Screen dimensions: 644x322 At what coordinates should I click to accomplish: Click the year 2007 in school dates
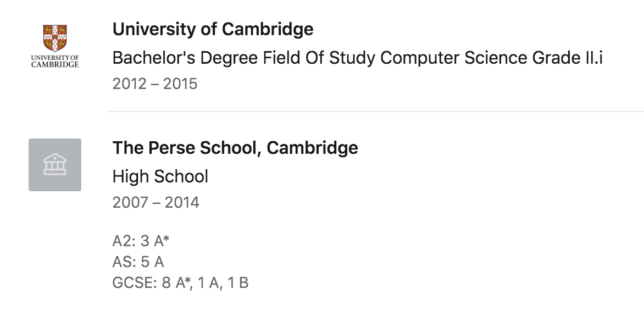130,203
